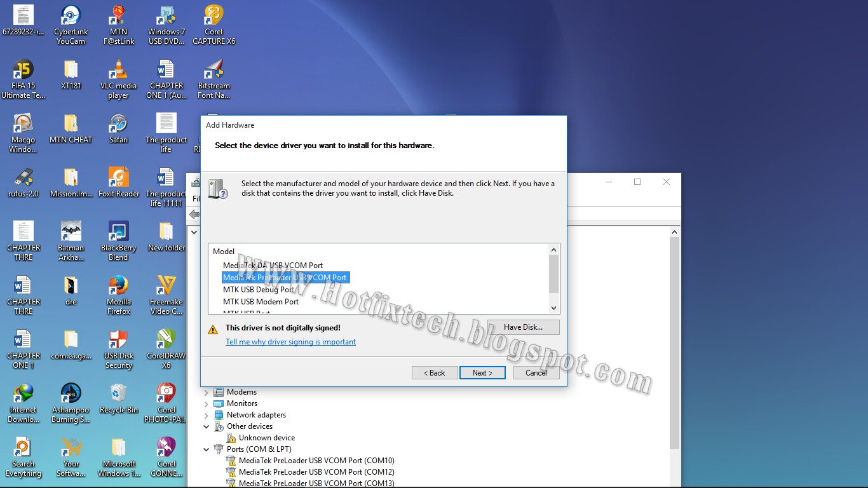Select MTK USB Debug Port model
This screenshot has height=488, width=868.
(259, 290)
